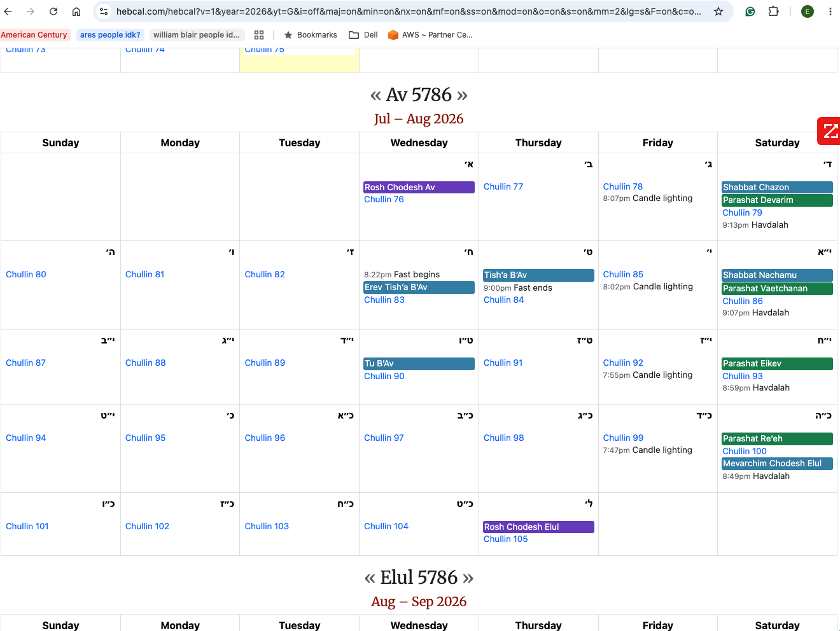Open the Tish'a B'Av event

click(x=538, y=275)
